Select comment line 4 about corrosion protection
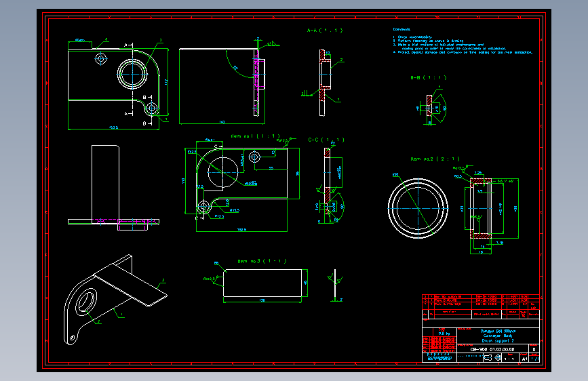This screenshot has height=381, width=588. click(x=463, y=52)
